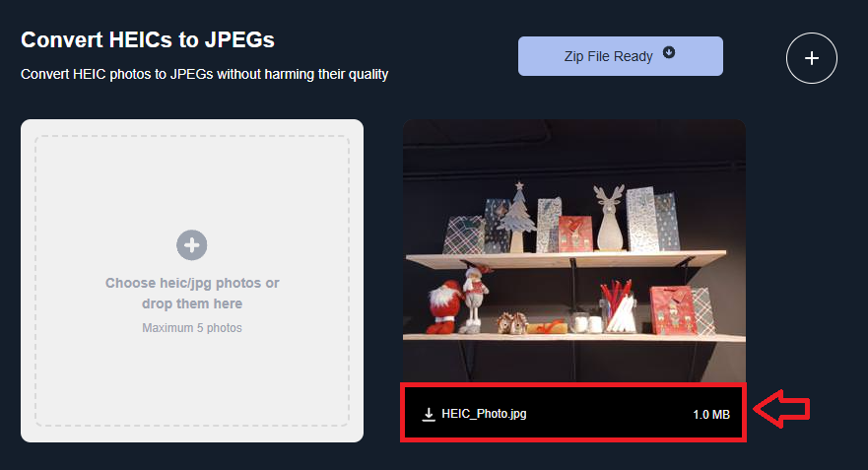Select the converted shelf photo thumbnail
Screen dimensions: 868x470
[x=574, y=251]
